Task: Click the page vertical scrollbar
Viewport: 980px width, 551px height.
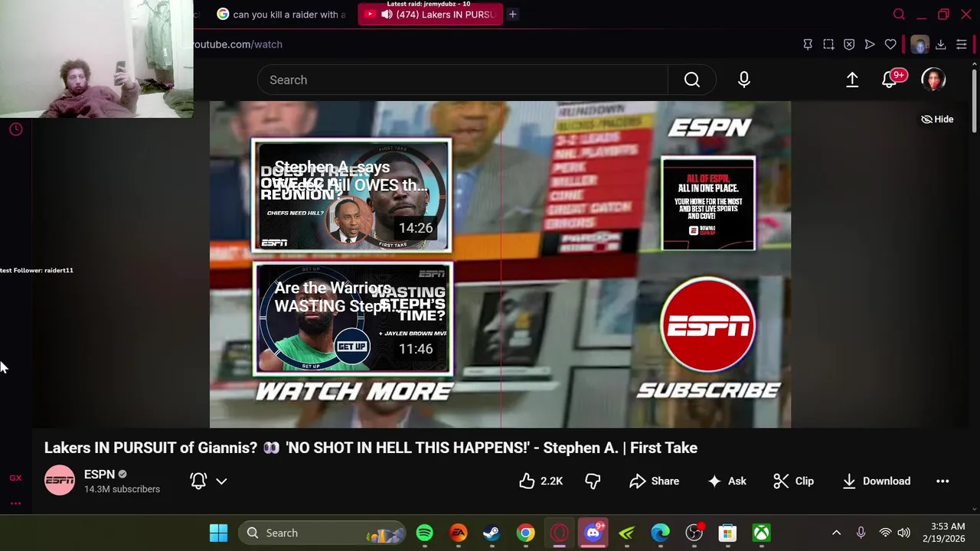Action: (x=975, y=99)
